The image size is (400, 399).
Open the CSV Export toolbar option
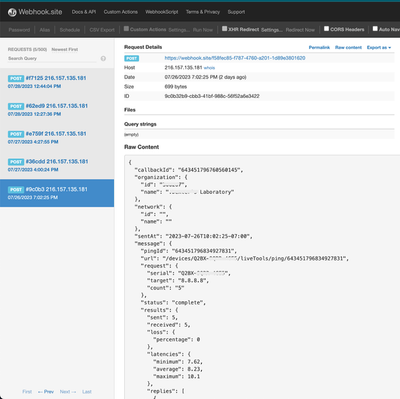tap(102, 30)
